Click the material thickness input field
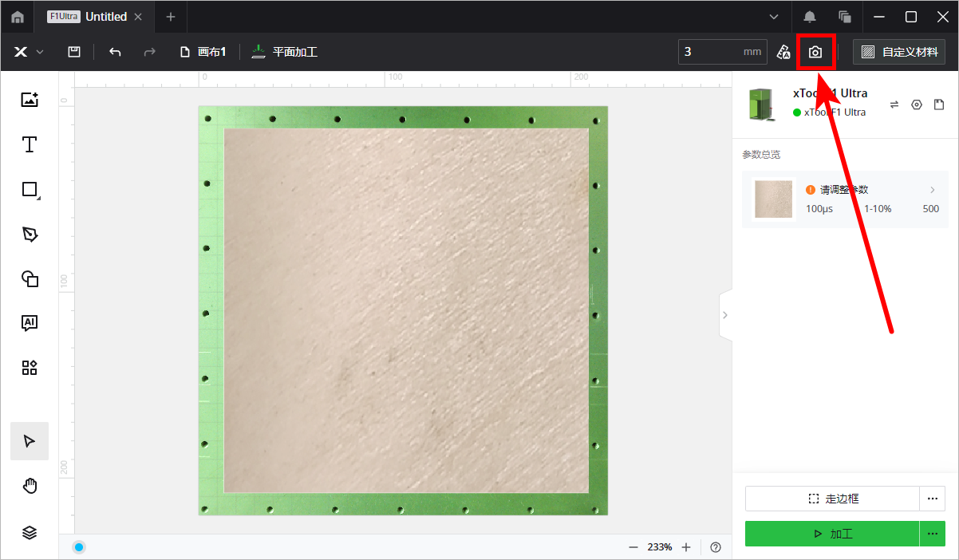 click(710, 52)
